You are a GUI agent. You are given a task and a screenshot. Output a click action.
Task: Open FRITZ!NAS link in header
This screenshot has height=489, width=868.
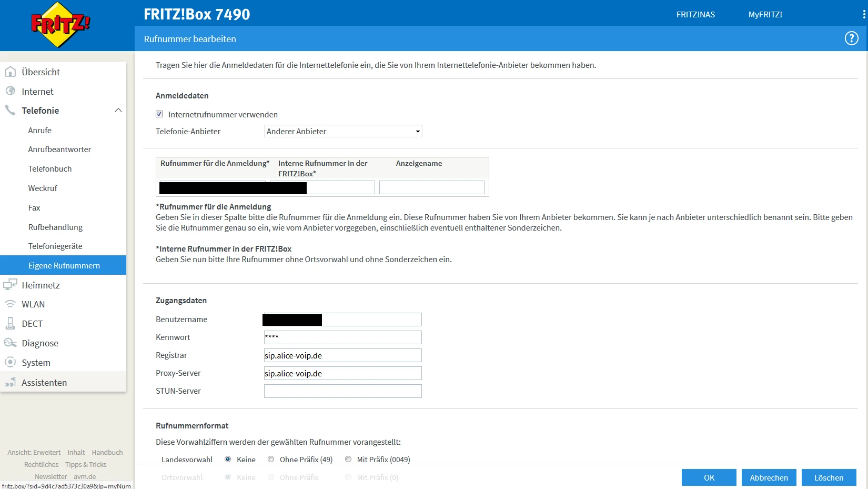(x=695, y=15)
